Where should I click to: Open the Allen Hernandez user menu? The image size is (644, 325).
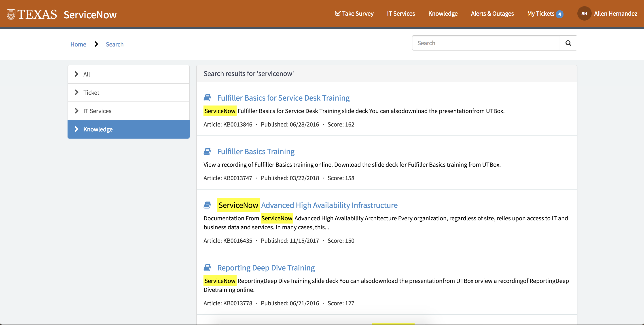[x=615, y=13]
